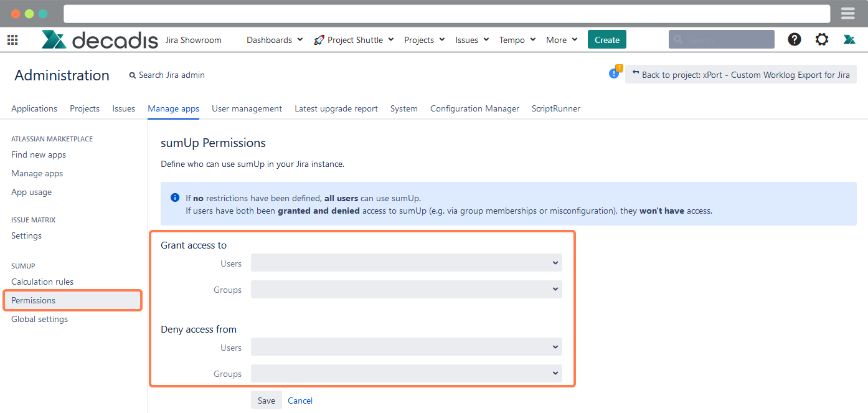Click the rocket icon next to Project Shuttle
The width and height of the screenshot is (868, 413).
(x=318, y=39)
